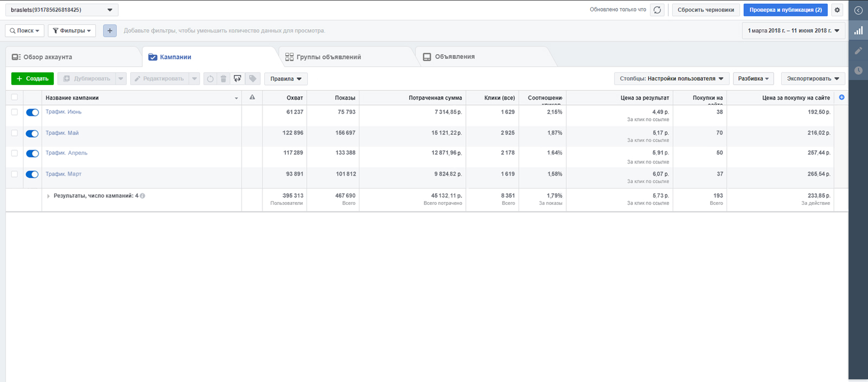Screen dimensions: 868x382
Task: Click the blue plus icon to add a column
Action: 841,98
